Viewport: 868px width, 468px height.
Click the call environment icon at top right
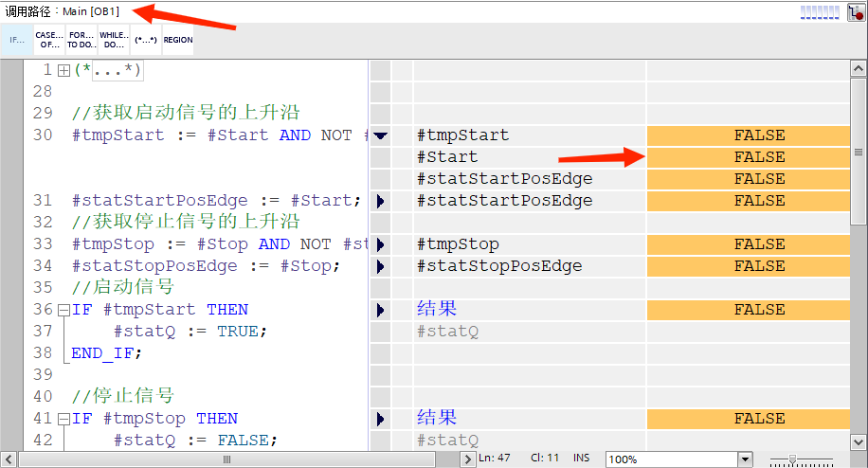click(x=857, y=11)
